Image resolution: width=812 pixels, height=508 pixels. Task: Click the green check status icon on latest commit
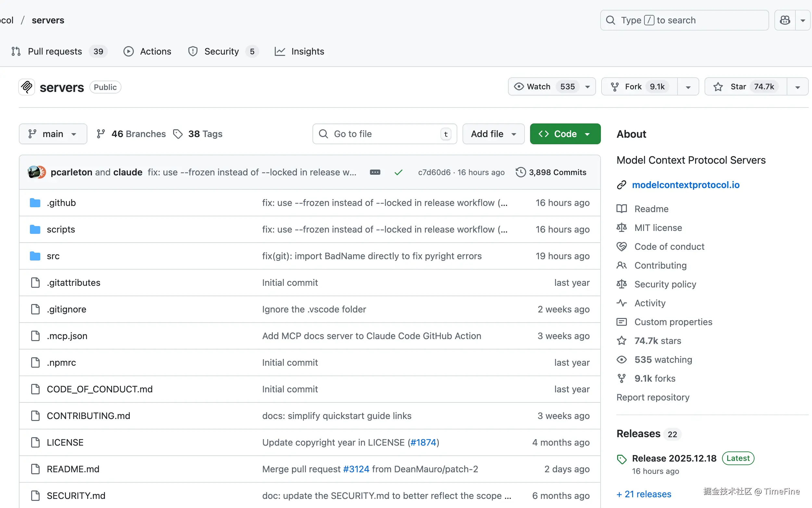coord(399,172)
